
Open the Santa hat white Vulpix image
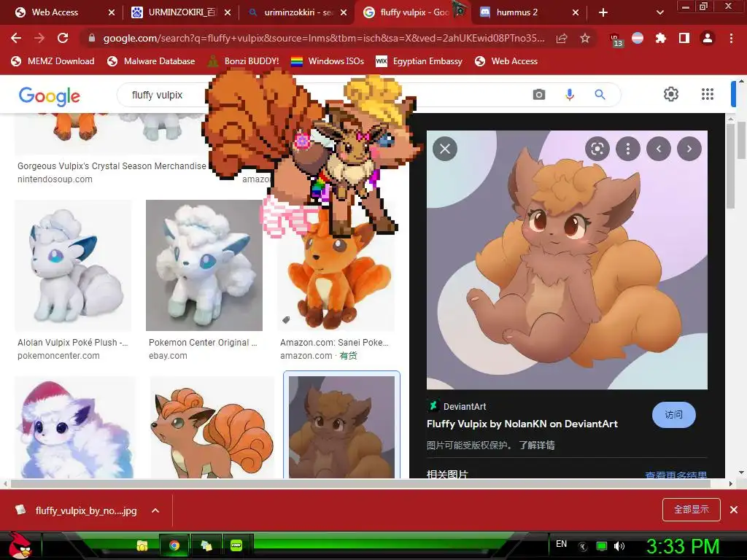click(x=75, y=427)
